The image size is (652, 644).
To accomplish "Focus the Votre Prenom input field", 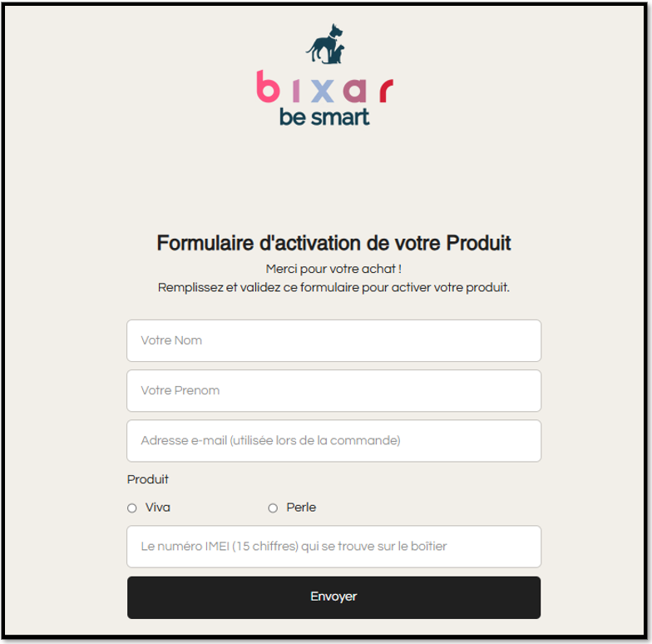I will click(333, 390).
